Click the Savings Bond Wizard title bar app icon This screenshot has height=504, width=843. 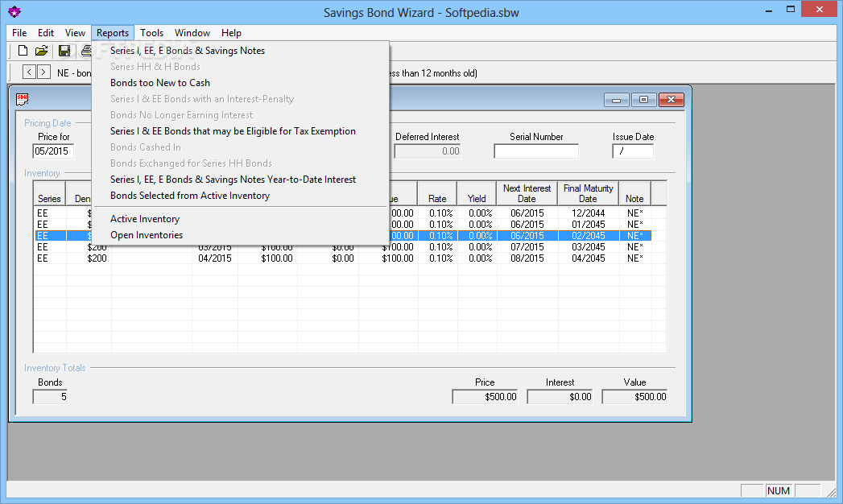tap(14, 12)
